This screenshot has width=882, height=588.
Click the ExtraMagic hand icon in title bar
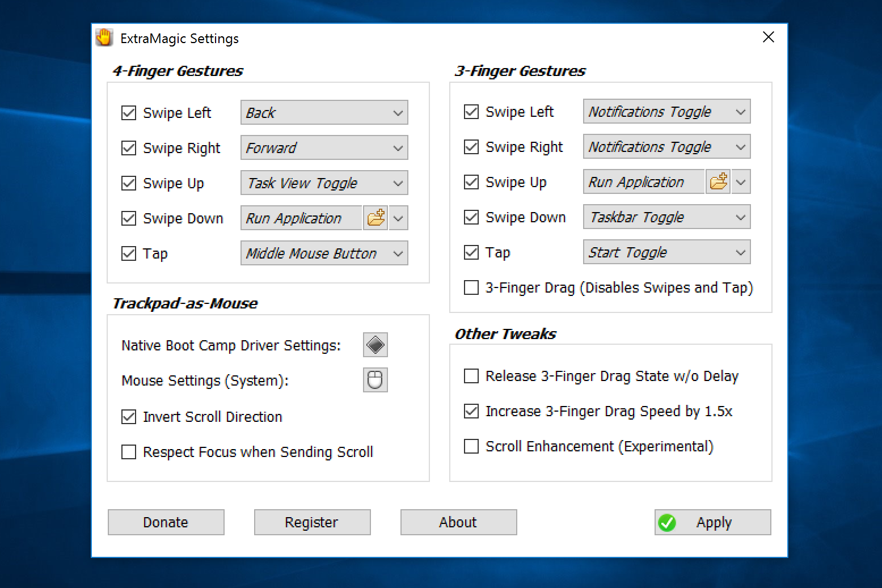coord(104,38)
